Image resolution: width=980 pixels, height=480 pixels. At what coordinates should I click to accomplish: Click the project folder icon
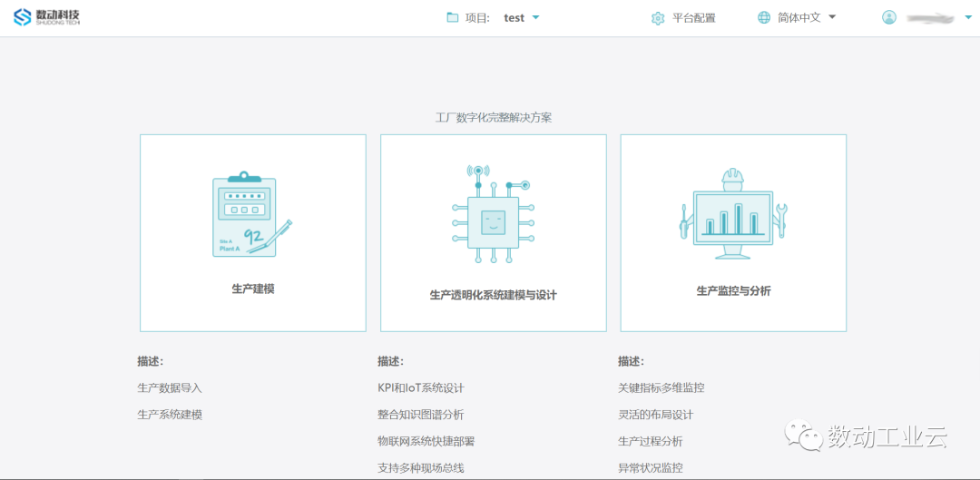453,18
